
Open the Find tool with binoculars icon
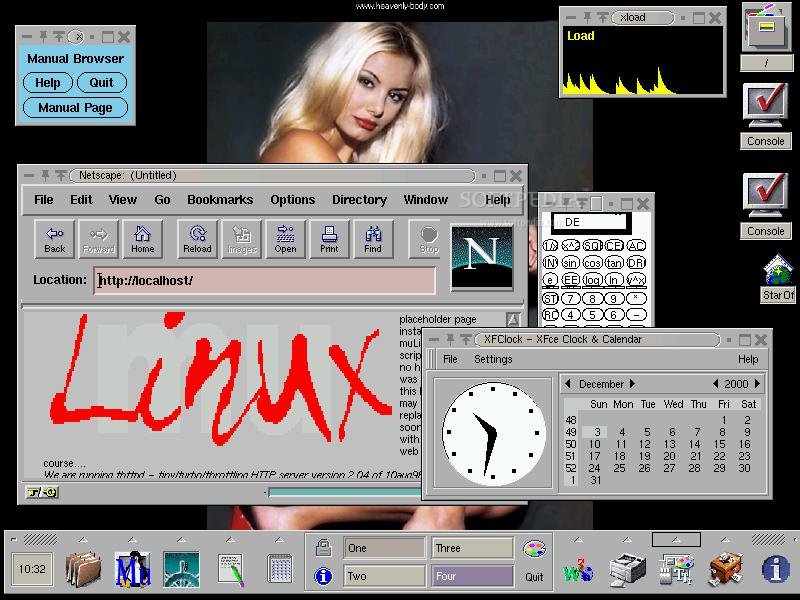pos(373,239)
